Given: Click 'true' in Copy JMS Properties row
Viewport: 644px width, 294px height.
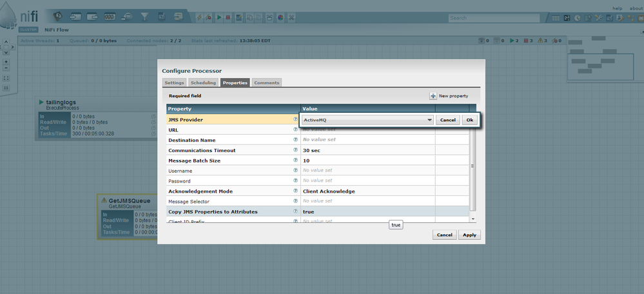Looking at the screenshot, I should coord(308,212).
